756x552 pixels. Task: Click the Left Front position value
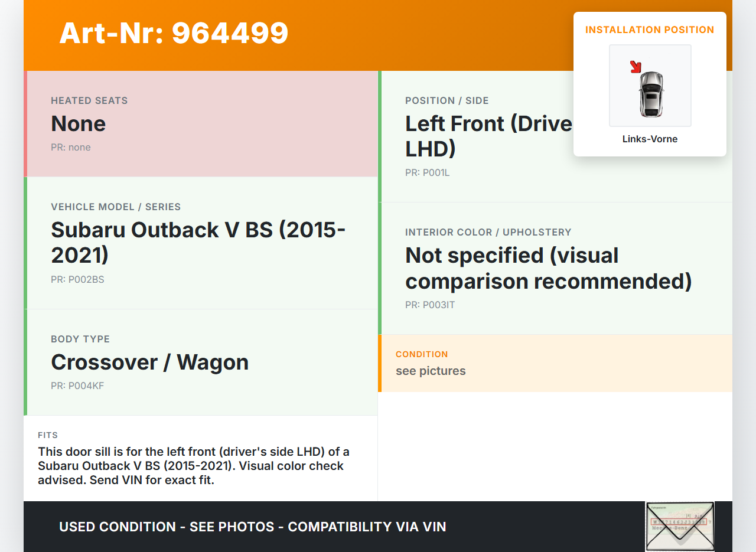click(488, 136)
